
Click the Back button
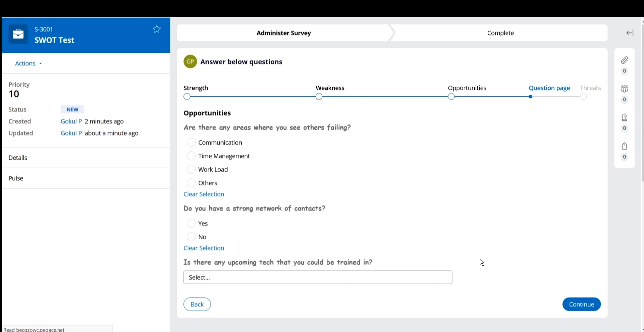(x=197, y=304)
